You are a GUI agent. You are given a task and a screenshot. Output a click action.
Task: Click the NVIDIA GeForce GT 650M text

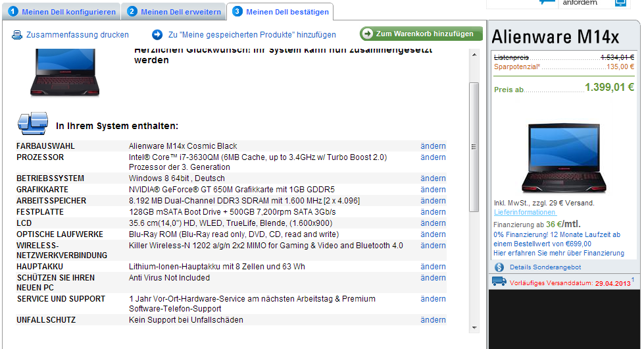point(232,190)
